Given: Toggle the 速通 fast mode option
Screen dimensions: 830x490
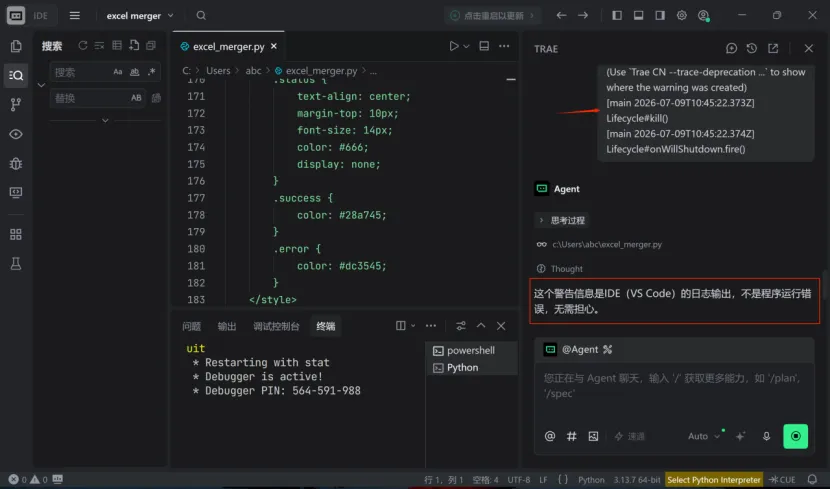Looking at the screenshot, I should [x=629, y=436].
